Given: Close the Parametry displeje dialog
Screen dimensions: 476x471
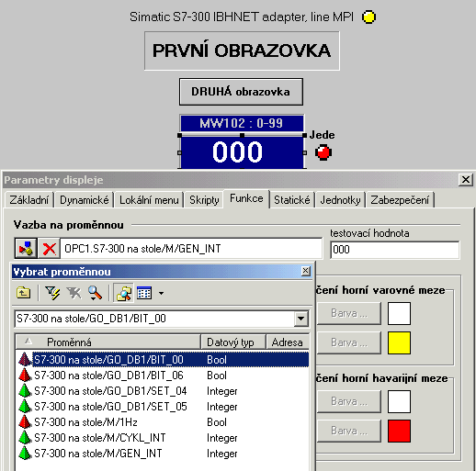Looking at the screenshot, I should [x=465, y=180].
